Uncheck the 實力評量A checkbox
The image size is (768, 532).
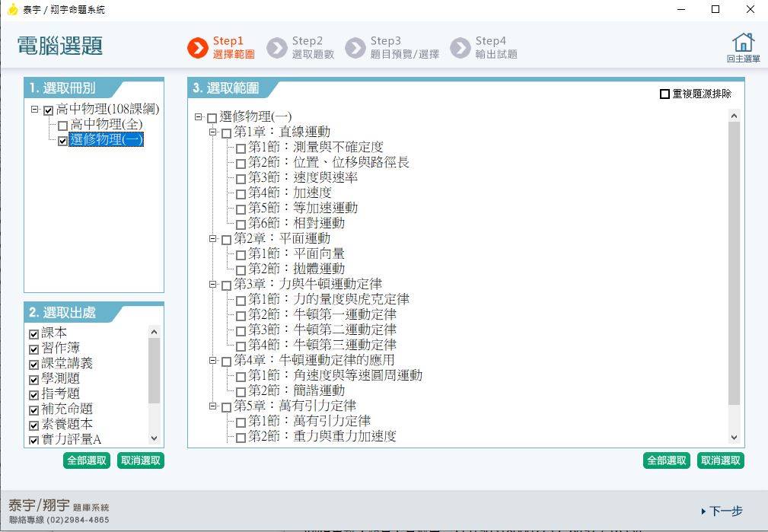(33, 441)
